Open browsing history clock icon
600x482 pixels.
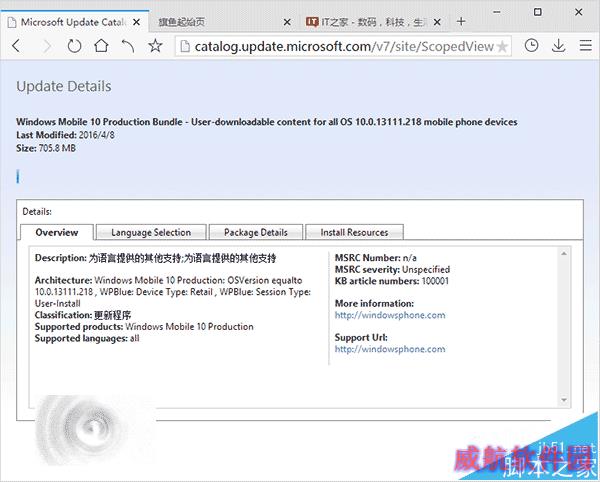[x=531, y=46]
